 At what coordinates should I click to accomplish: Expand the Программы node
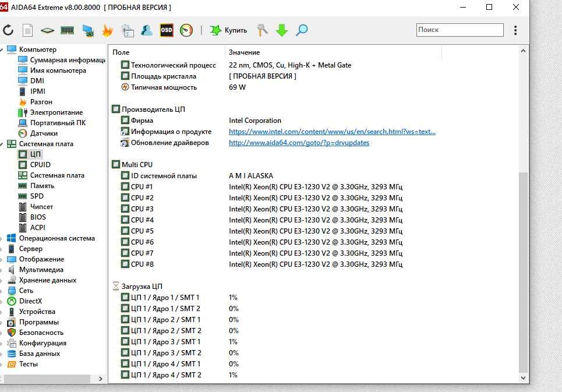point(1,322)
